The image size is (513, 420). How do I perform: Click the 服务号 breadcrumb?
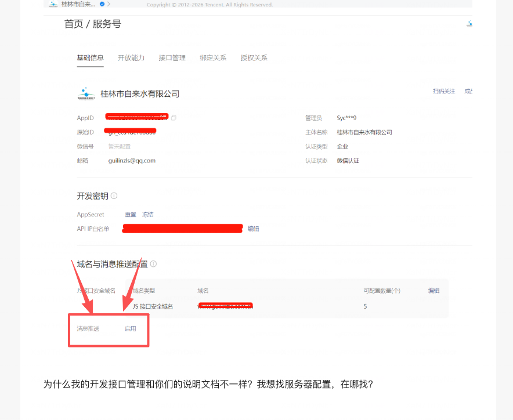click(x=107, y=24)
